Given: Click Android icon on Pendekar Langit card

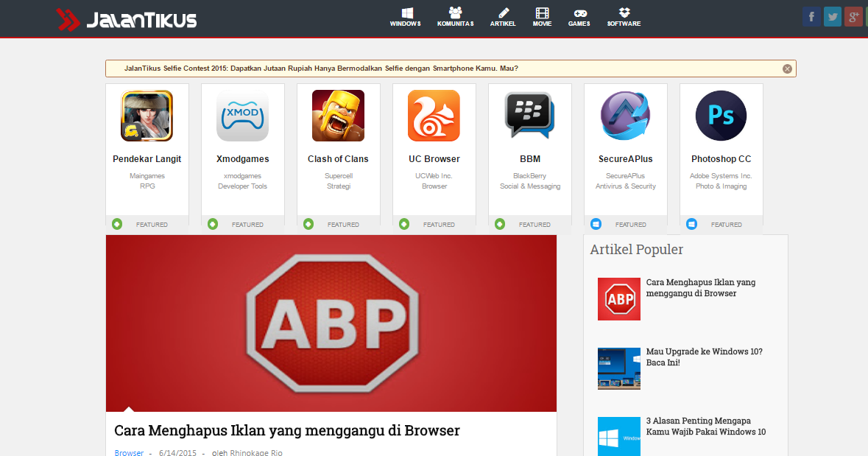Looking at the screenshot, I should (117, 224).
